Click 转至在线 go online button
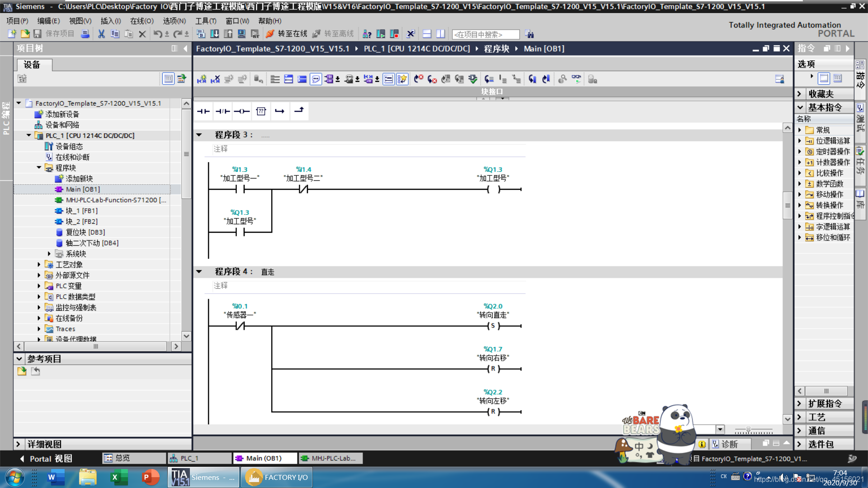868x488 pixels. click(287, 34)
